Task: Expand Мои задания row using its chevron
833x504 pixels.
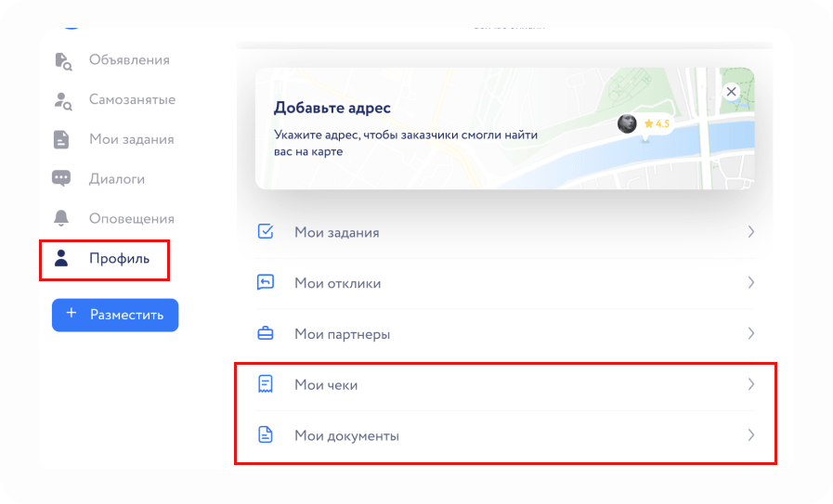Action: pyautogui.click(x=750, y=232)
